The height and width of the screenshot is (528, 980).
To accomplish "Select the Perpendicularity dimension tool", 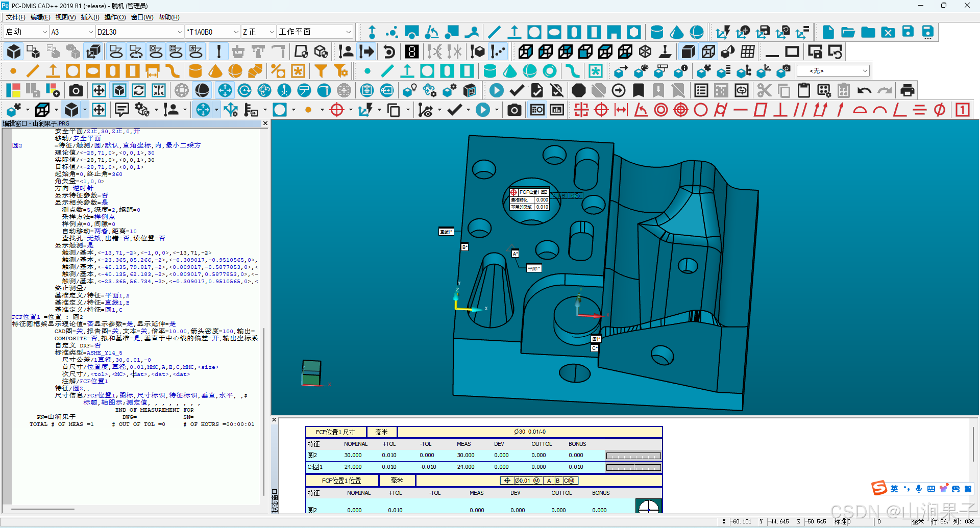I will pyautogui.click(x=780, y=110).
